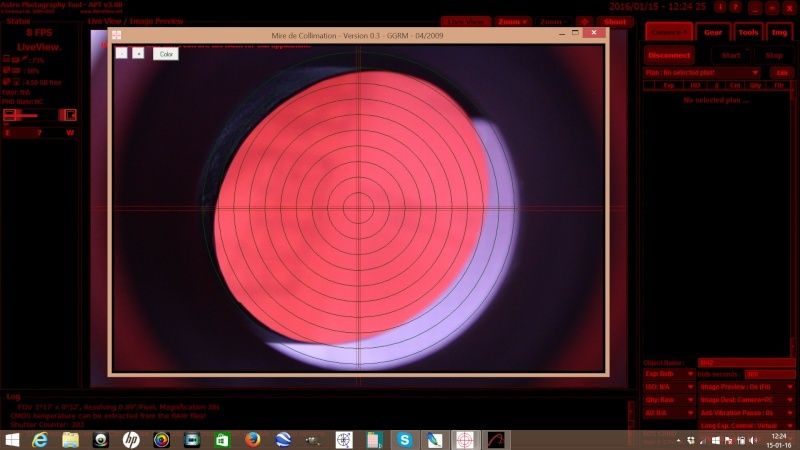
Task: Switch to Mire de Collimation target icon in taskbar
Action: (x=465, y=440)
